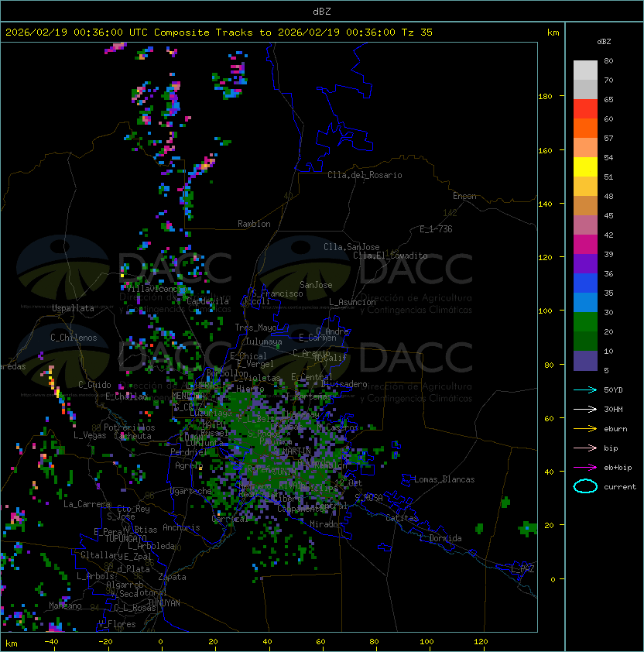Pick the gray swatch between 70 and 65
This screenshot has width=644, height=652.
coord(585,89)
